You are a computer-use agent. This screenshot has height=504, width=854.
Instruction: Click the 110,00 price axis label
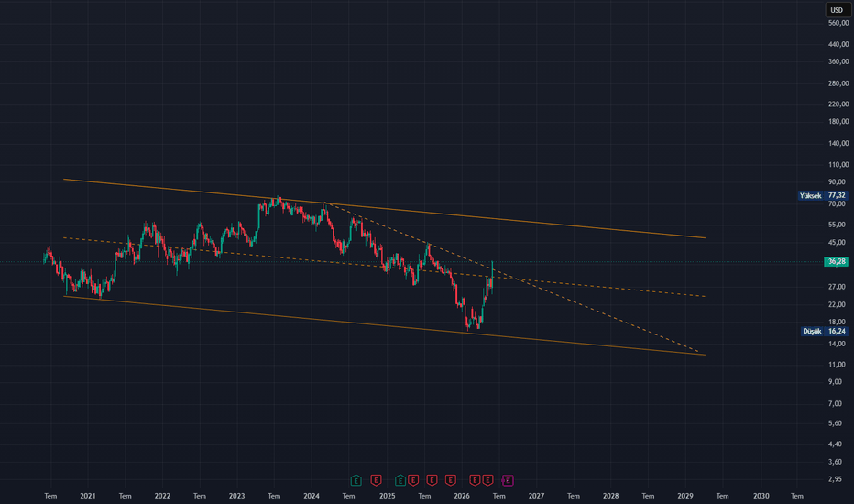tap(838, 165)
